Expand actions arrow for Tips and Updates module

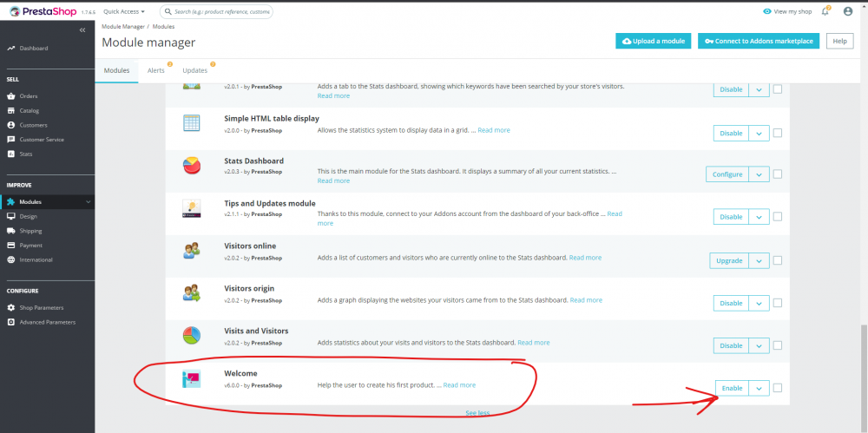759,217
